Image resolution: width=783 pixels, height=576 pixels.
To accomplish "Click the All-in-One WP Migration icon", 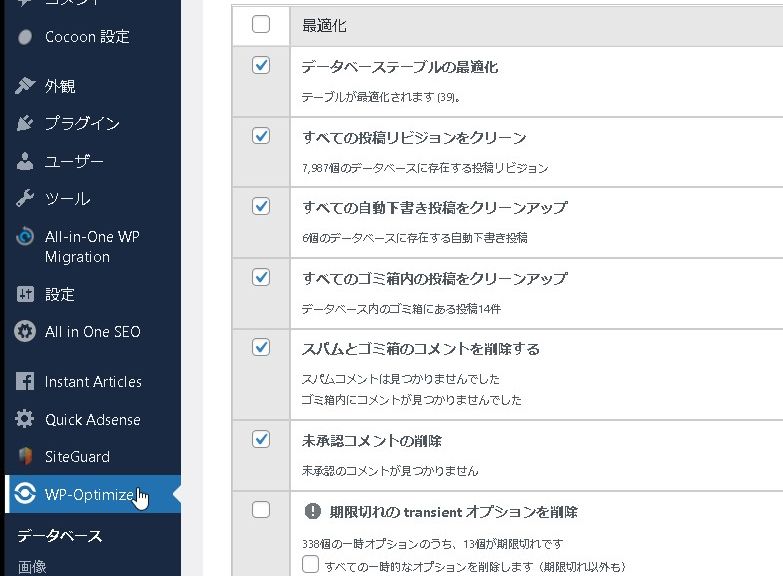I will click(x=25, y=238).
